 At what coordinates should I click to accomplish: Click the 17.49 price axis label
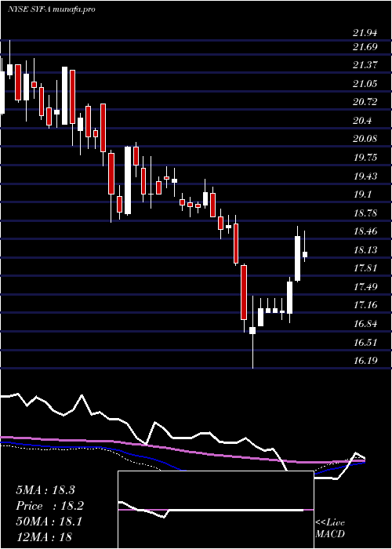tap(365, 287)
